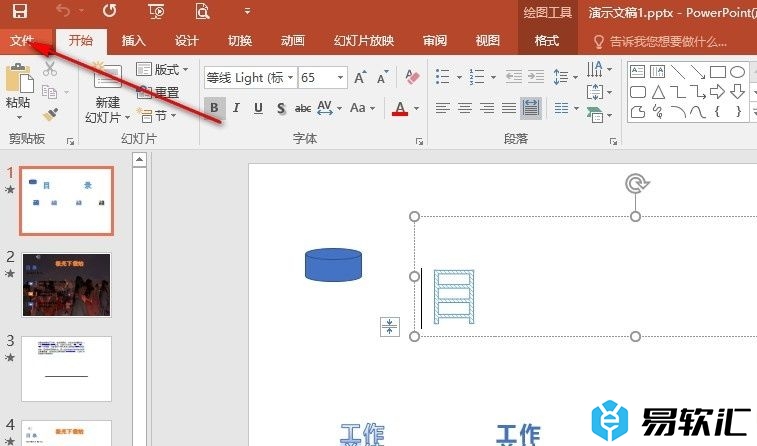The image size is (757, 446).
Task: Open the 版式 layout dropdown
Action: tap(163, 70)
